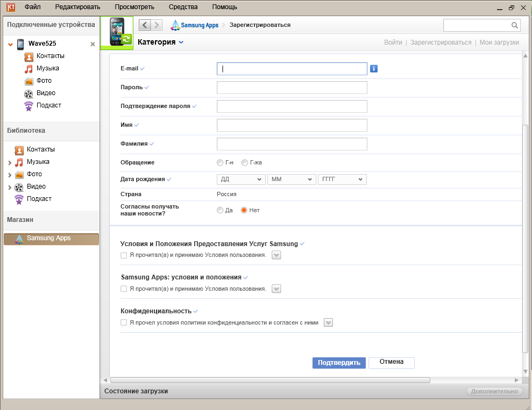Check the Конфиденциальность agreement checkbox
Viewport: 532px width, 410px height.
[x=124, y=323]
